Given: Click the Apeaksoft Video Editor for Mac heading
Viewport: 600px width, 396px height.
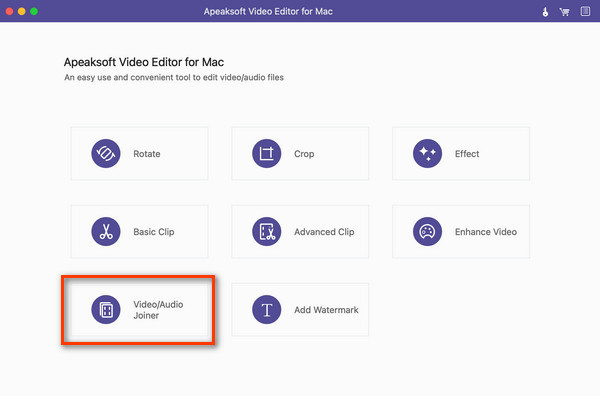Looking at the screenshot, I should pos(144,62).
